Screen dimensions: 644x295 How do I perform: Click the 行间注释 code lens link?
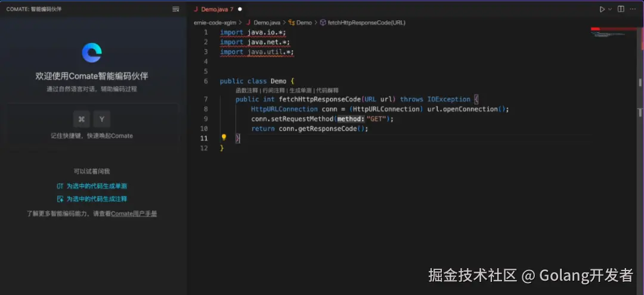(274, 90)
